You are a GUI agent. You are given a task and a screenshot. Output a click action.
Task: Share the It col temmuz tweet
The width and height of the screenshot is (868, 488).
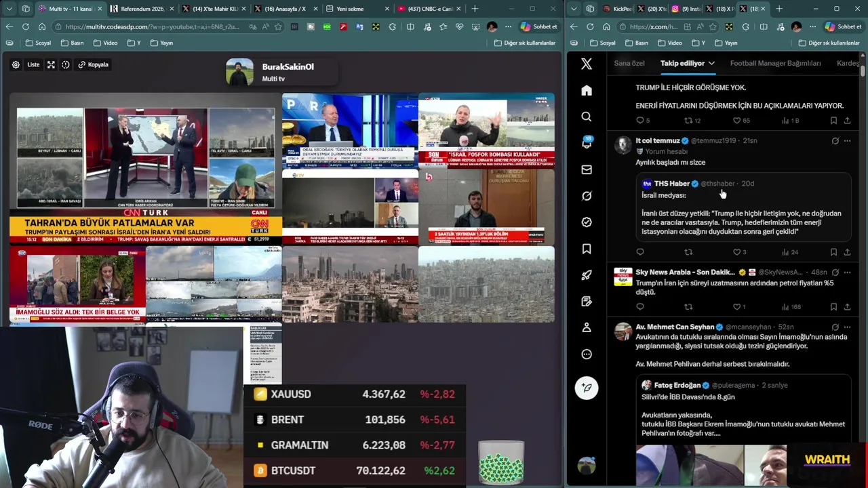click(x=847, y=252)
